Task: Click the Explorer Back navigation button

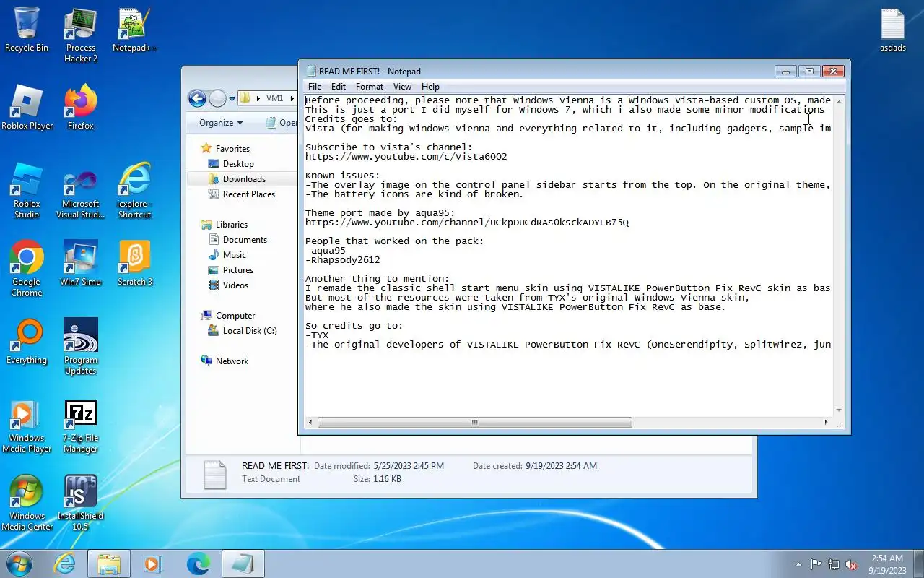Action: tap(197, 98)
